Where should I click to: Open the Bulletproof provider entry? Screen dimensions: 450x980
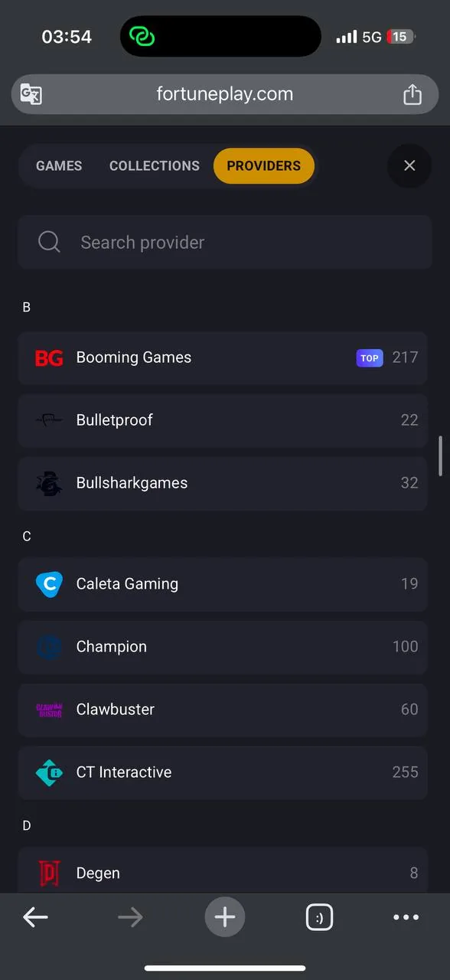click(x=223, y=420)
